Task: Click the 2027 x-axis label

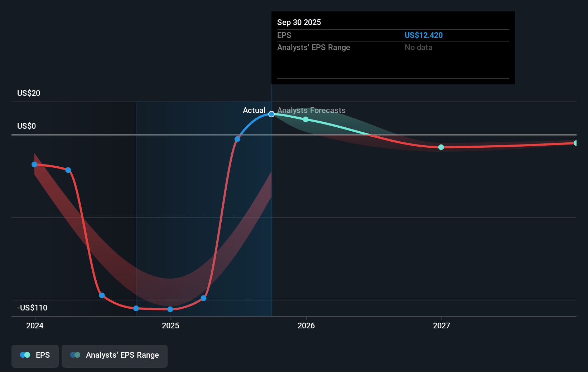Action: point(442,325)
